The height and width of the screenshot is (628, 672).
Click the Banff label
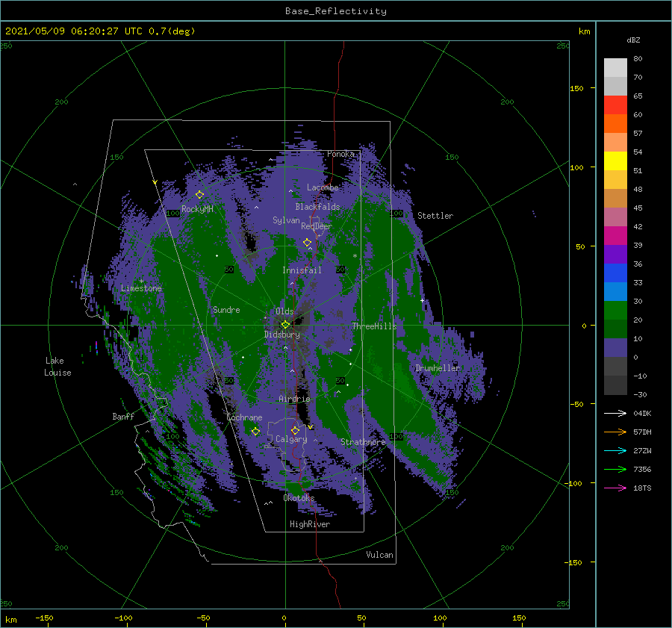click(x=123, y=416)
